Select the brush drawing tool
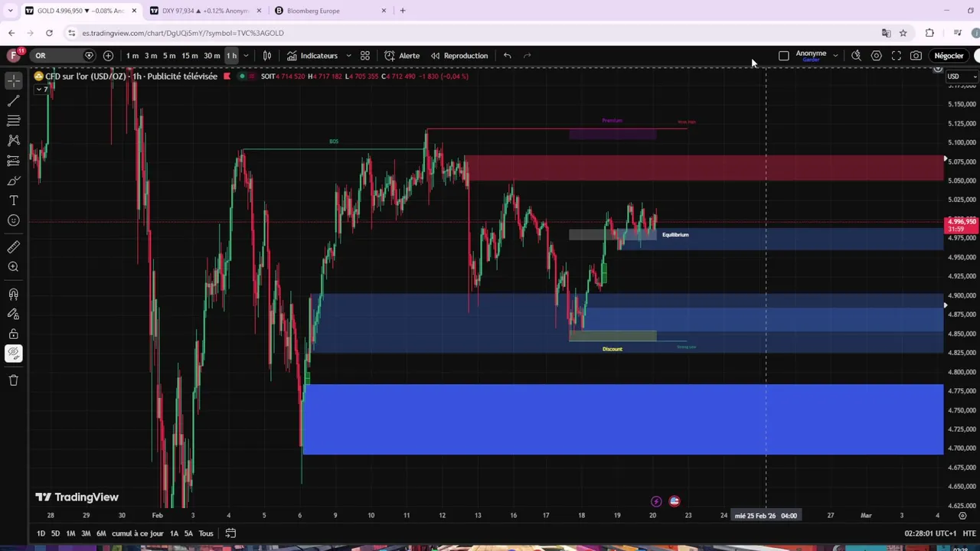Viewport: 980px width, 551px height. pos(13,180)
